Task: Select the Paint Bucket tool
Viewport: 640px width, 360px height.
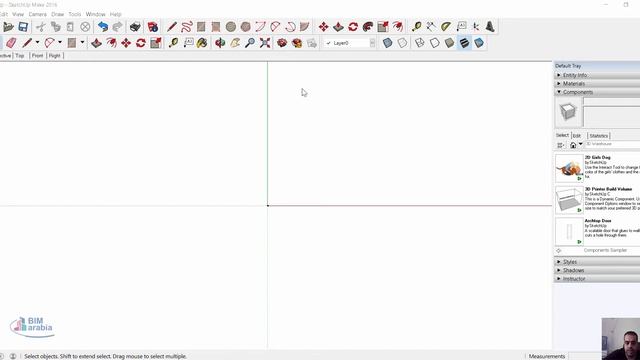Action: coord(202,43)
